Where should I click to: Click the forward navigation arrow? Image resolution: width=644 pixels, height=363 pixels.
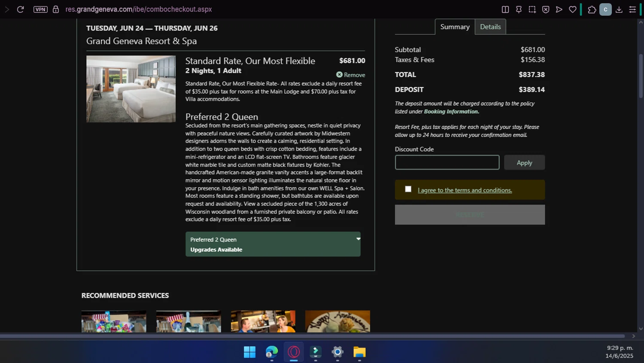coord(6,9)
